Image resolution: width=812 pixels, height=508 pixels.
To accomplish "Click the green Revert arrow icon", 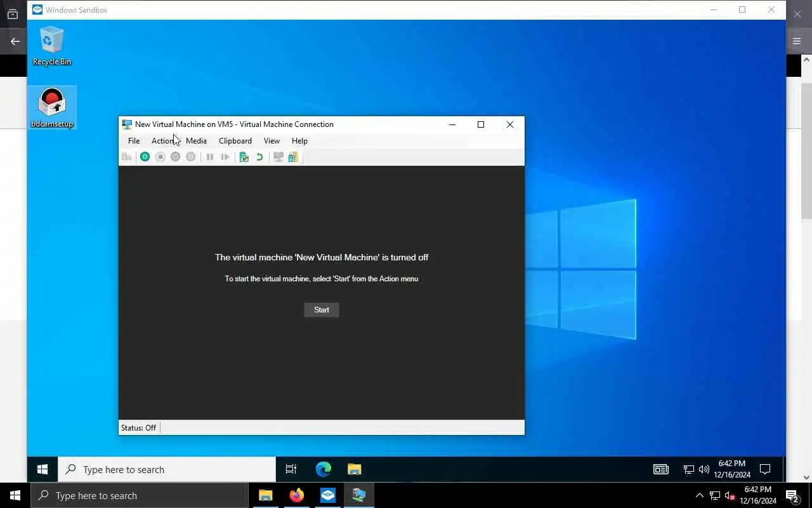I will (x=259, y=157).
